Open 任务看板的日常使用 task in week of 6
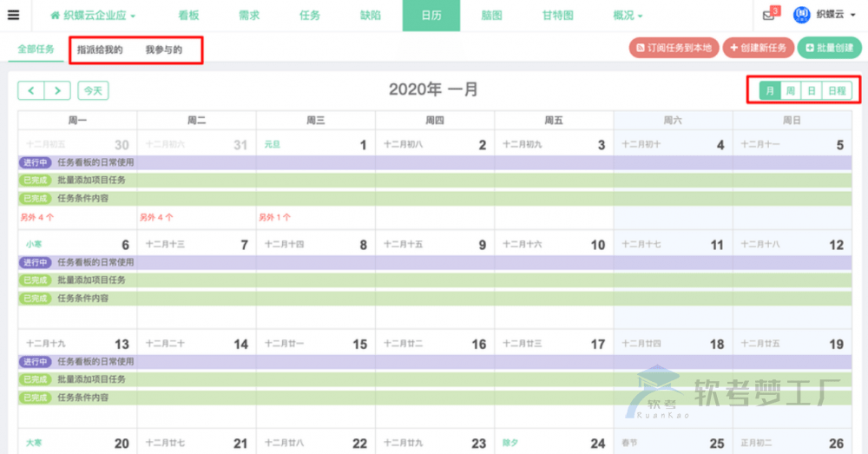Viewport: 868px width, 454px height. (435, 262)
